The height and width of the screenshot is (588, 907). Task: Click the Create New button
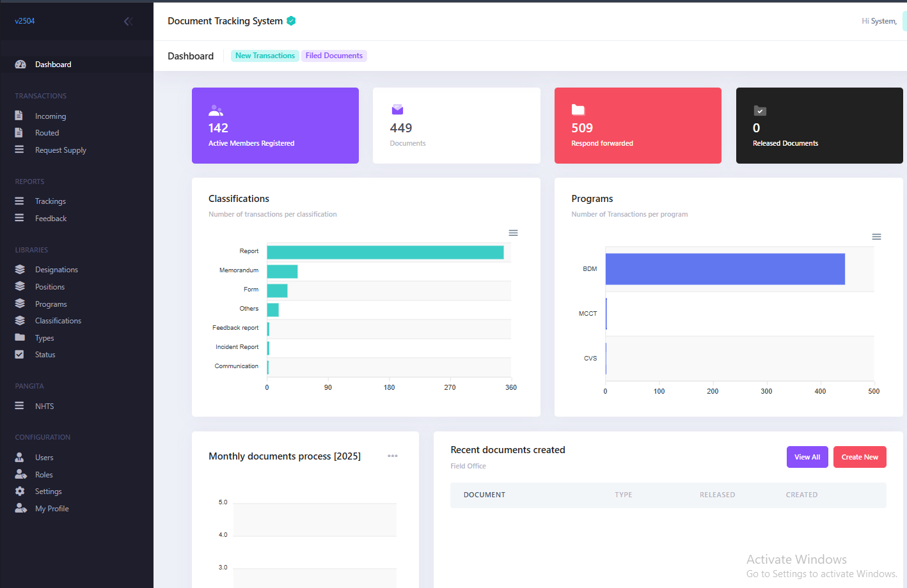tap(860, 457)
